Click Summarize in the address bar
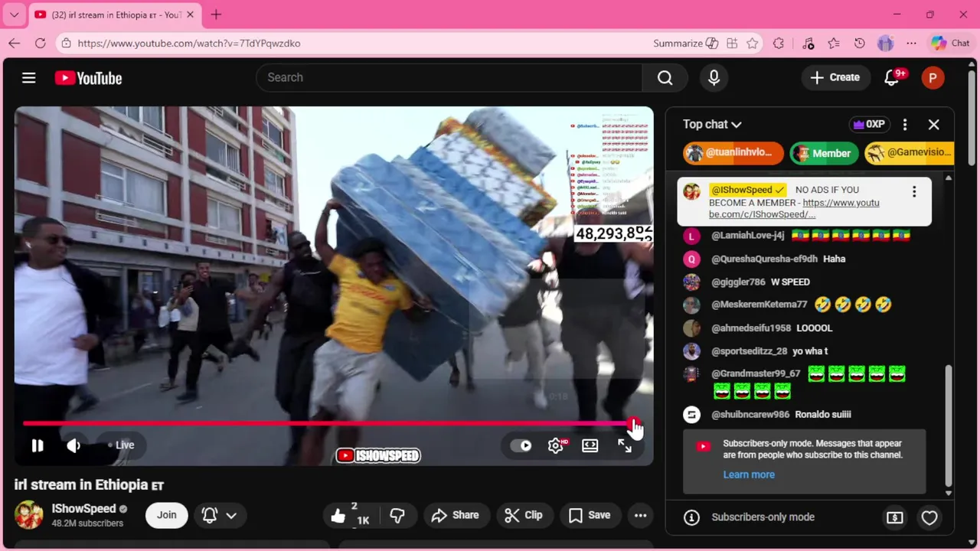Viewport: 980px width, 551px height. (x=685, y=44)
